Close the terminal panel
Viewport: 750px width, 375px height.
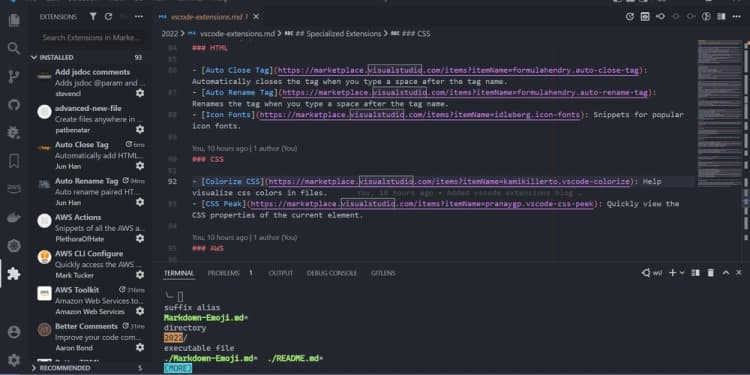[740, 273]
